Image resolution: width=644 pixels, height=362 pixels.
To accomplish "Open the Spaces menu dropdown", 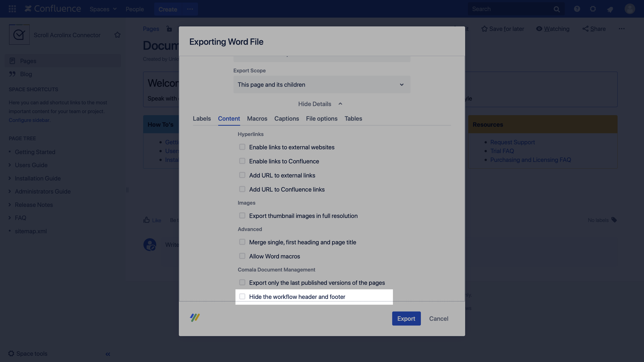I will point(103,9).
